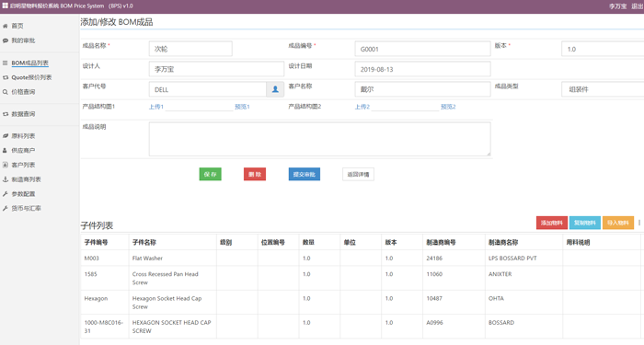Focus the 版本 field showing 1.0

click(603, 49)
